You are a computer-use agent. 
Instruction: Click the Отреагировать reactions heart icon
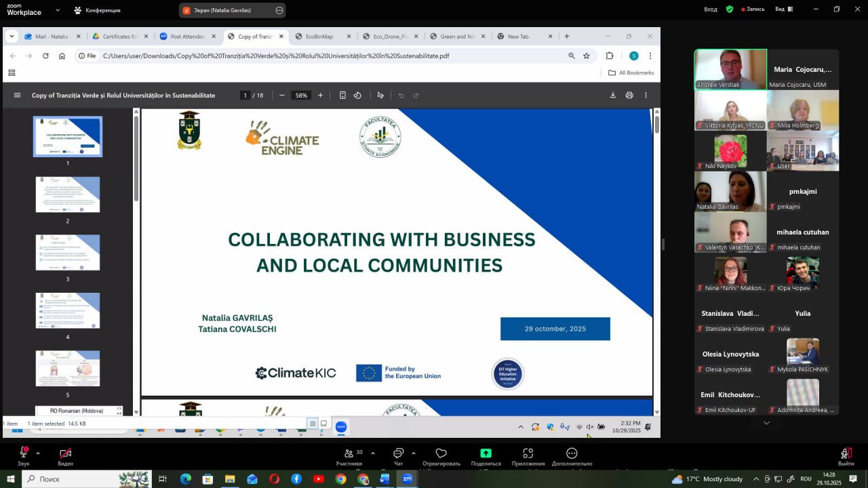441,453
